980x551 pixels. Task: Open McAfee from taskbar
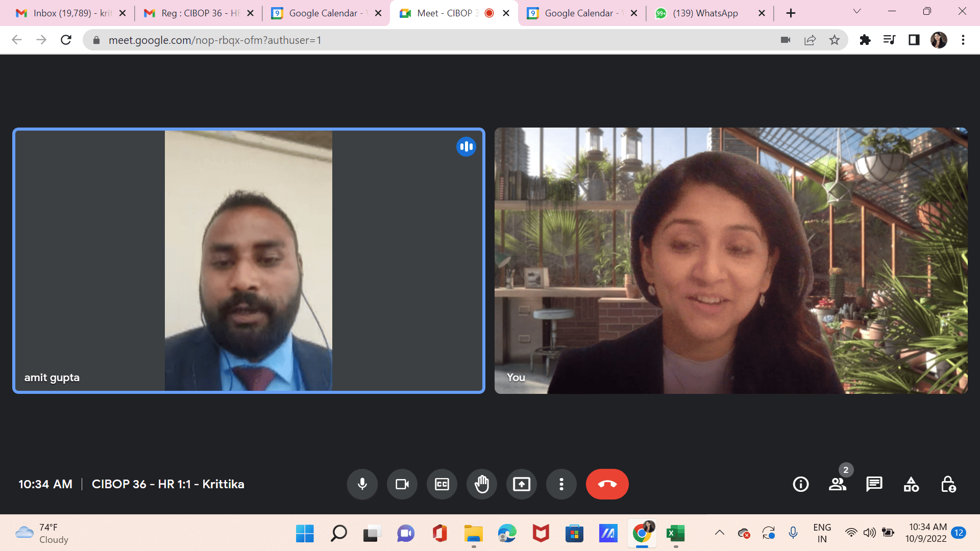point(541,534)
